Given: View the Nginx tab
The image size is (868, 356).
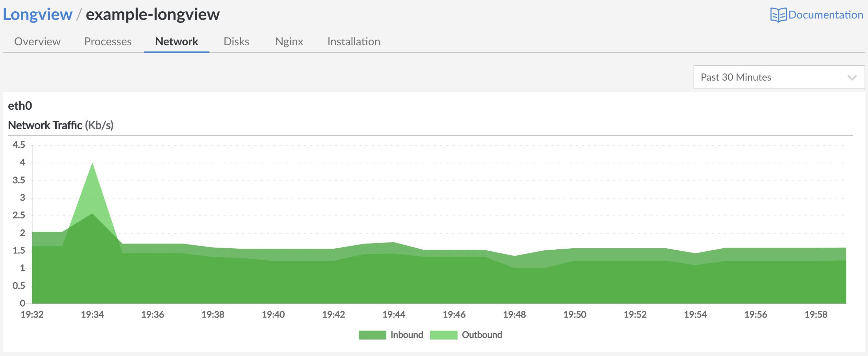Looking at the screenshot, I should coord(289,41).
